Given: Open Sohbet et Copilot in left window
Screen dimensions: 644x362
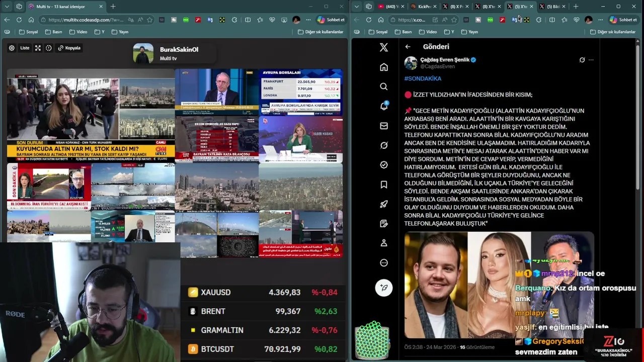Looking at the screenshot, I should (x=331, y=20).
